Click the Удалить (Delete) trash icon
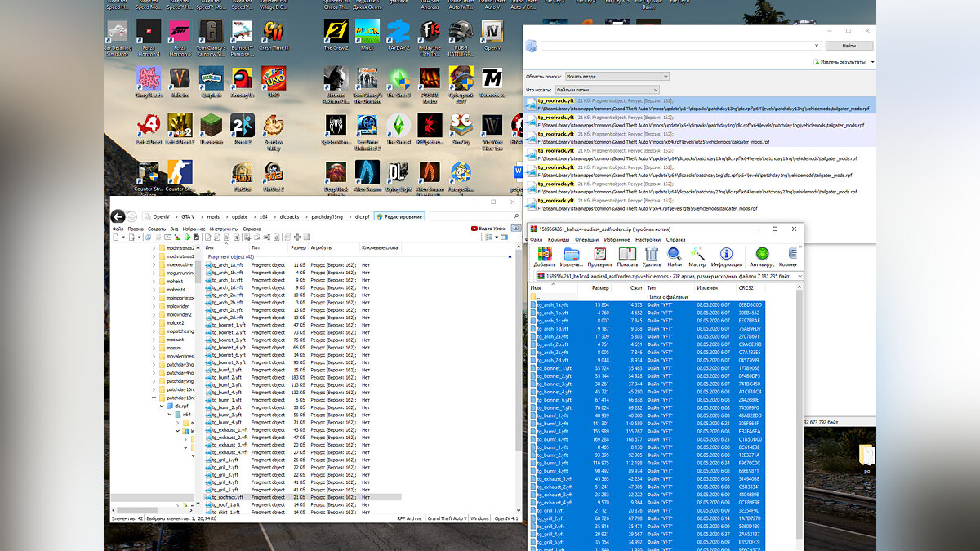 click(x=652, y=256)
